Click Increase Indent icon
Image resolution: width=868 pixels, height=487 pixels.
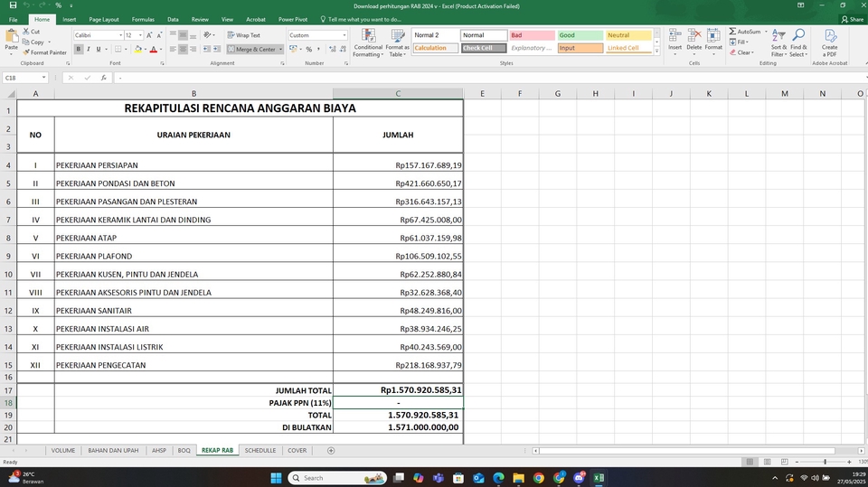[x=217, y=50]
